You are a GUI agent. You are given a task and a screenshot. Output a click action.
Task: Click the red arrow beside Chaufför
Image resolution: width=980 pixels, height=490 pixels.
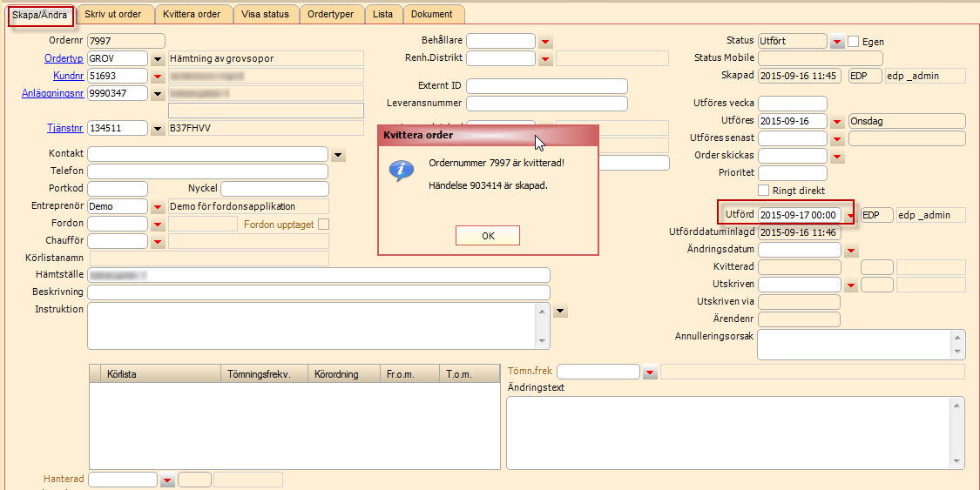(x=158, y=242)
